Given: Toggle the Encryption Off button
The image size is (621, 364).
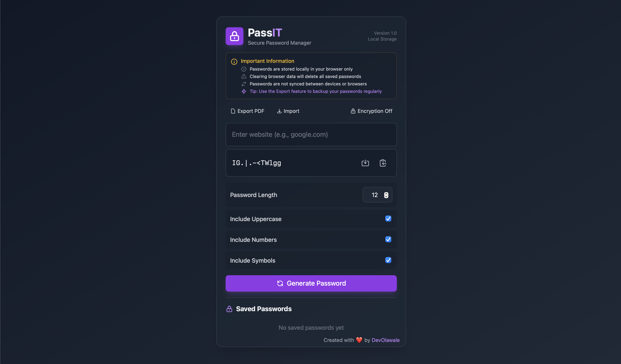Looking at the screenshot, I should coord(371,111).
